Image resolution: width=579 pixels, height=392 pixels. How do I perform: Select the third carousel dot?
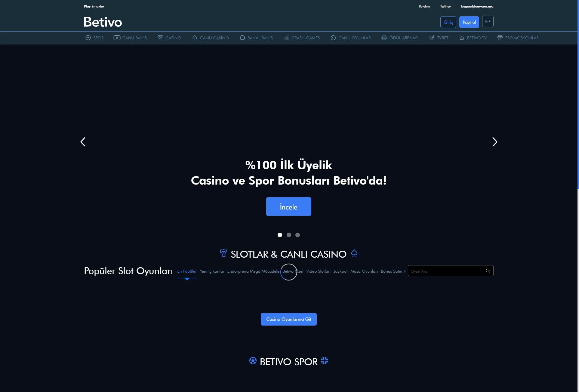[297, 235]
